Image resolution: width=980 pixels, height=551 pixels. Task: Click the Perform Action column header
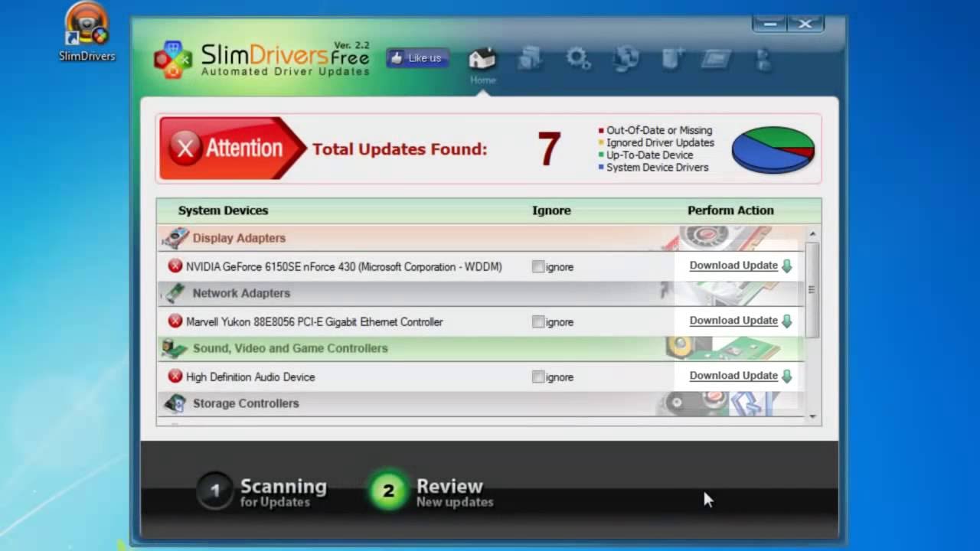point(730,210)
